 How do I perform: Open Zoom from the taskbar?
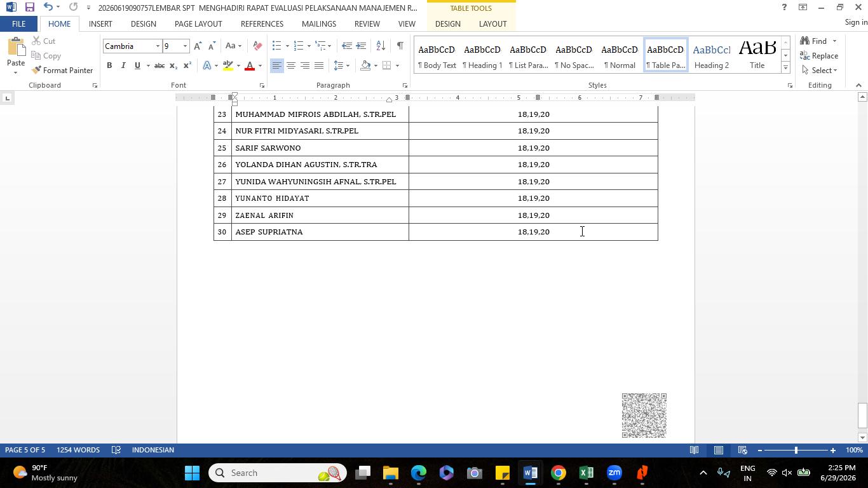click(614, 473)
